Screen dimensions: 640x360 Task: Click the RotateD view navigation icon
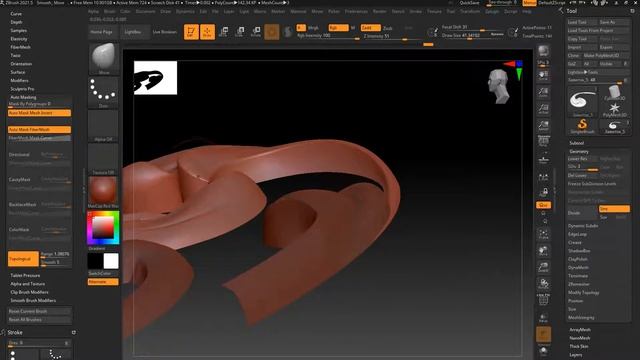pyautogui.click(x=543, y=284)
